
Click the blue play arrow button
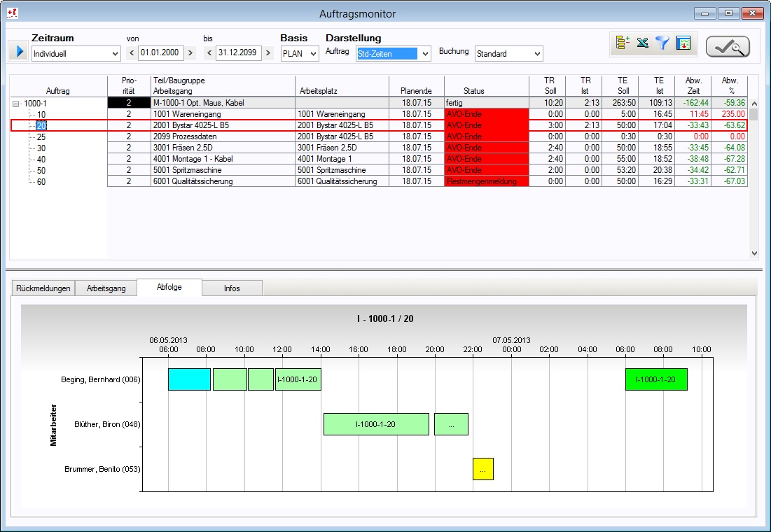pos(19,50)
